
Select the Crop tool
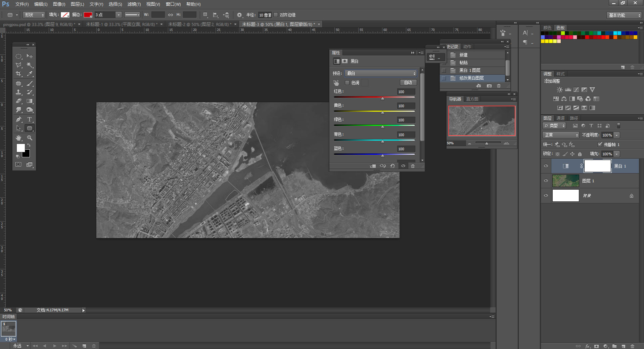(x=18, y=74)
